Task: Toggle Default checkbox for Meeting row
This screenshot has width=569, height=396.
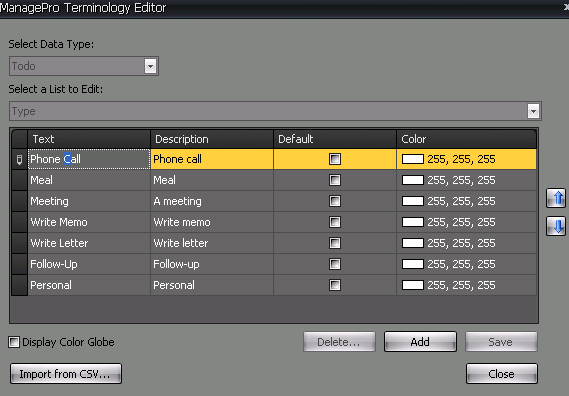Action: [x=335, y=201]
